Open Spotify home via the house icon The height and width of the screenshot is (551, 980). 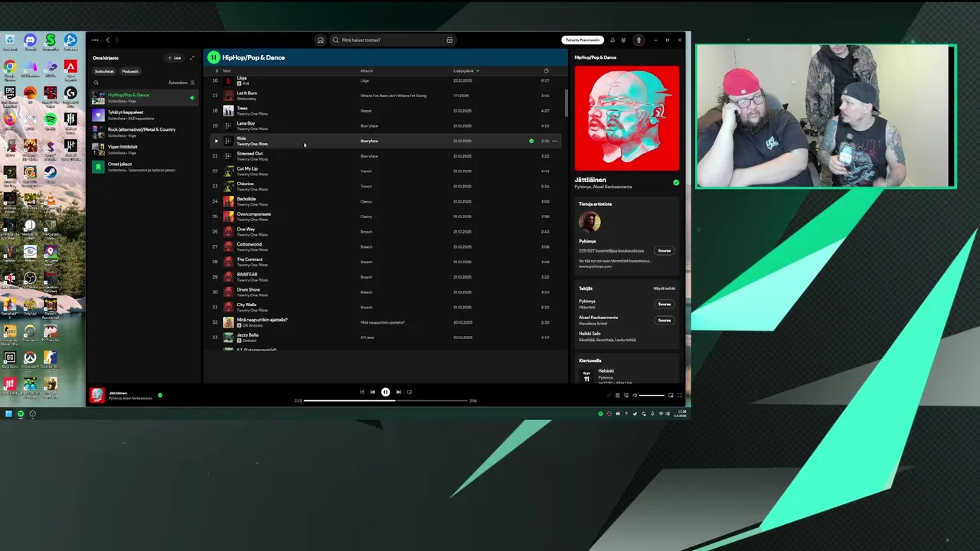tap(320, 40)
